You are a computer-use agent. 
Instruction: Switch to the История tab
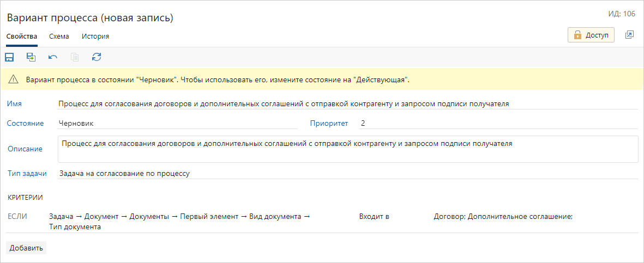click(95, 36)
